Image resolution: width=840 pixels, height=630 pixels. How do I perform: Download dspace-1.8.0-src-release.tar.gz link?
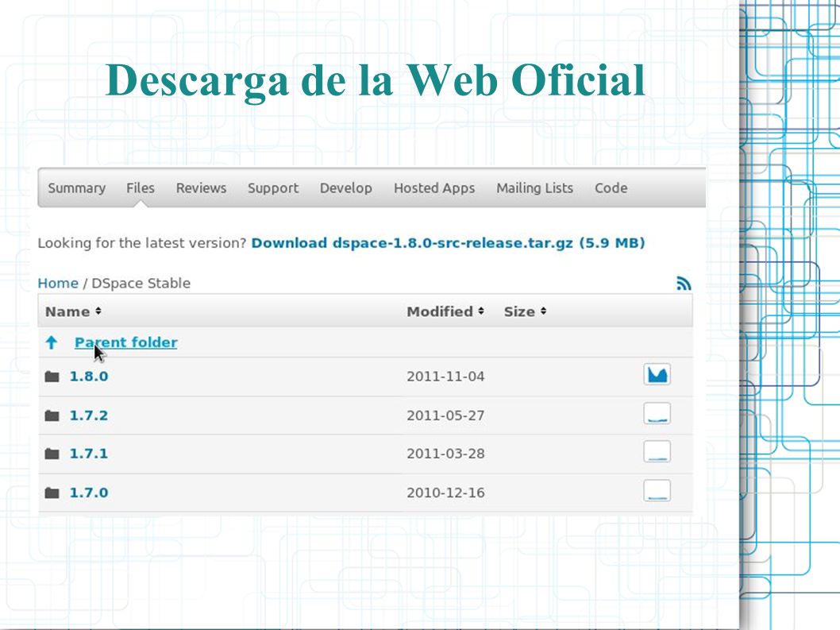(448, 243)
